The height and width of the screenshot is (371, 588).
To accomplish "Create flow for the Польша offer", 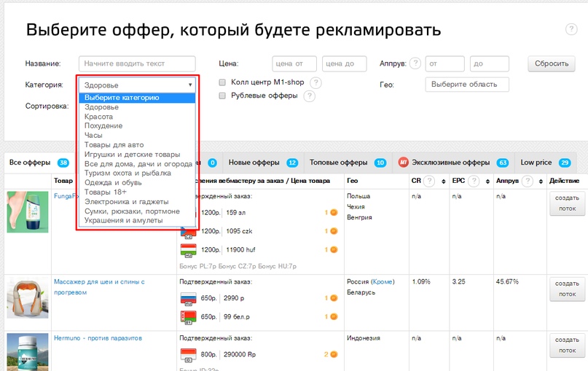I will [x=567, y=203].
